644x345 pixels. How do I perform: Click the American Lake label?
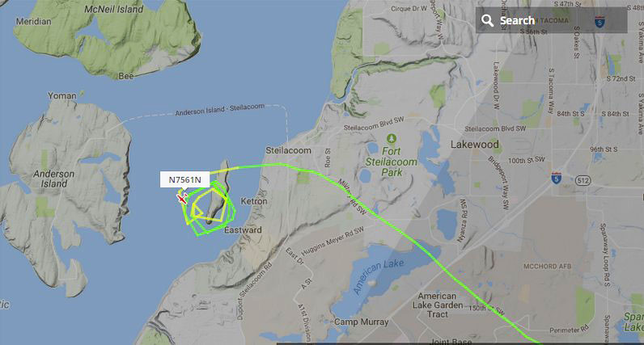[x=379, y=276]
